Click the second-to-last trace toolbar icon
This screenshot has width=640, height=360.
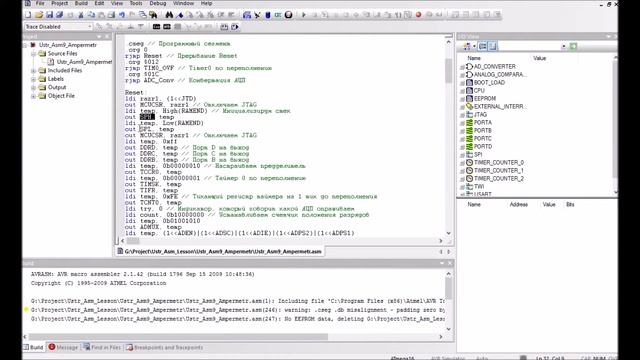(224, 27)
